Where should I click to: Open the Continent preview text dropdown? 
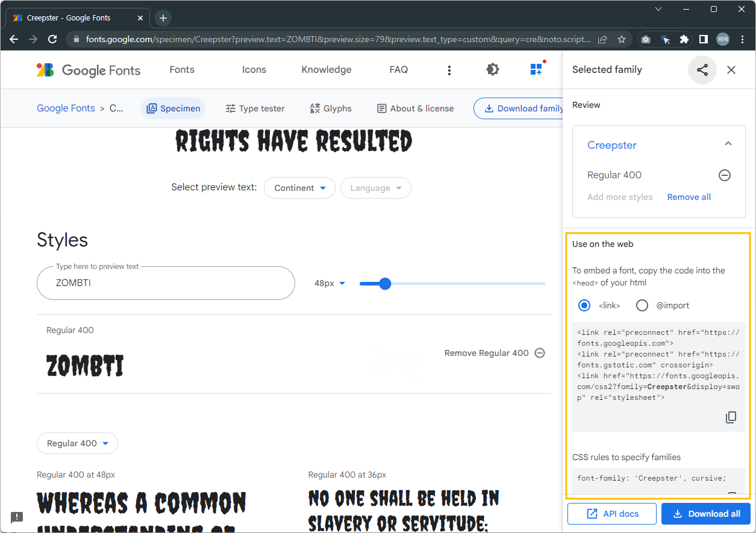(300, 188)
